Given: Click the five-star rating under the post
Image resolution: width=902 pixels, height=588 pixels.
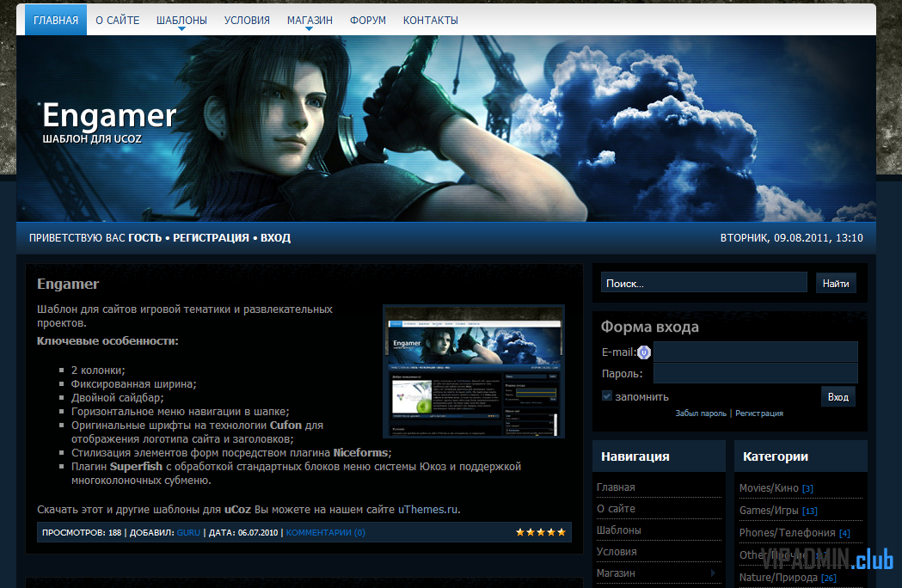Looking at the screenshot, I should tap(541, 532).
